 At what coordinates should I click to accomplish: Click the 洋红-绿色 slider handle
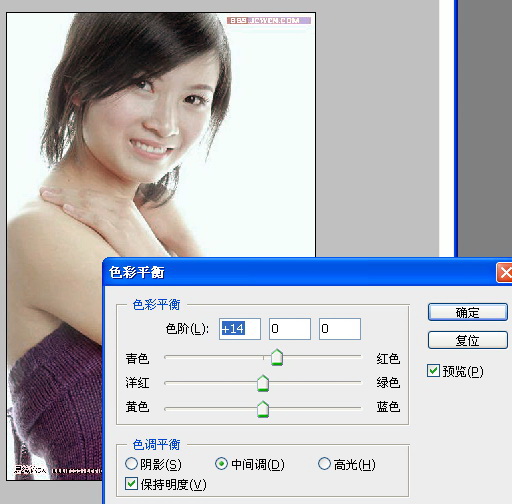pyautogui.click(x=263, y=383)
